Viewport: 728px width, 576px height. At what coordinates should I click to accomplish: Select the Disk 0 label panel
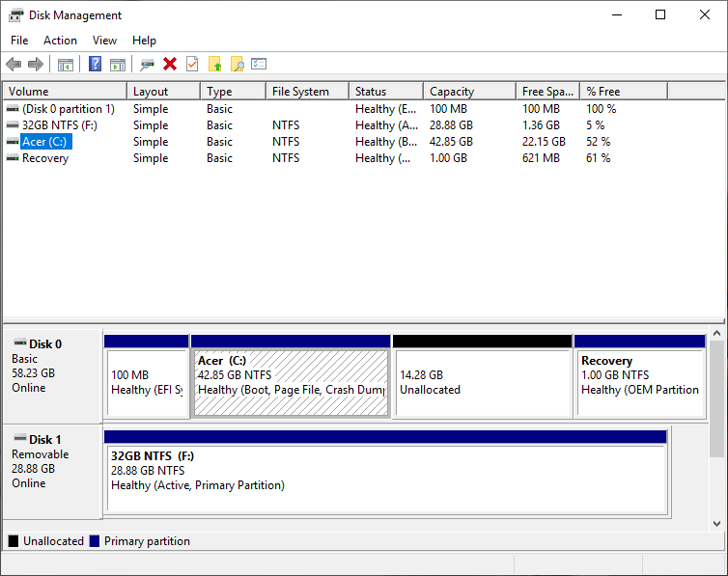pyautogui.click(x=52, y=376)
